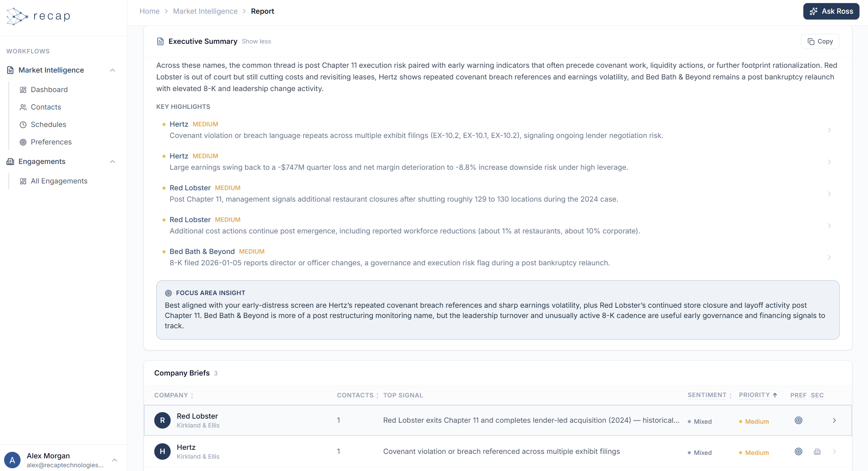Image resolution: width=868 pixels, height=471 pixels.
Task: Click the recap logo in the top left
Action: point(38,16)
